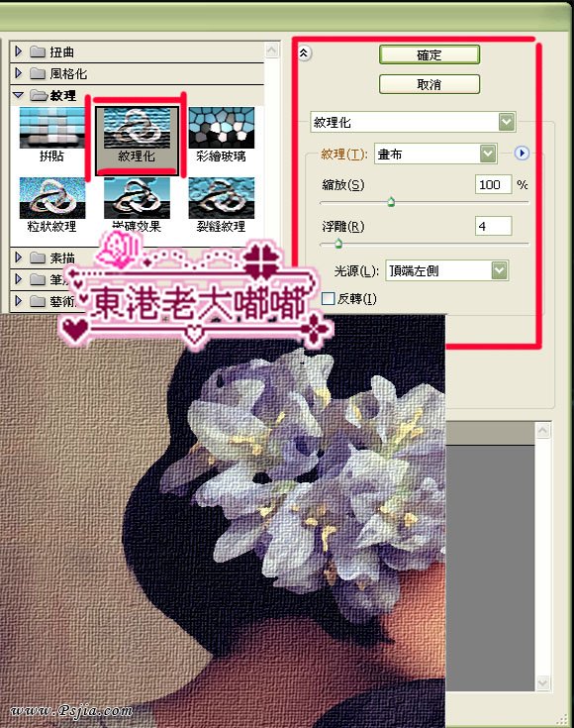Viewport: 574px width, 728px height.
Task: Select the 拼貼 filter thumbnail
Action: pos(52,134)
